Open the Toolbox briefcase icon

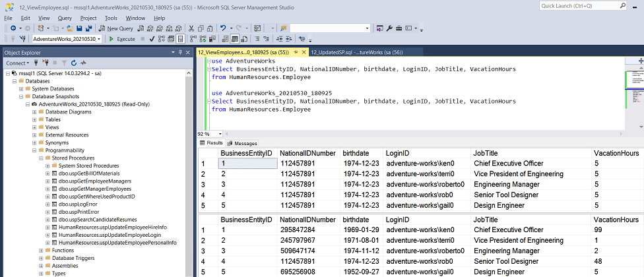click(x=399, y=28)
